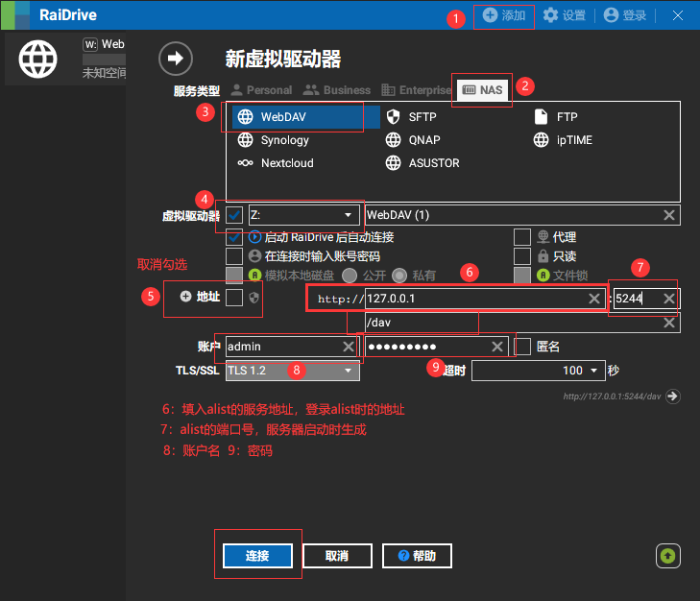Clear the port 5244 field

(668, 299)
